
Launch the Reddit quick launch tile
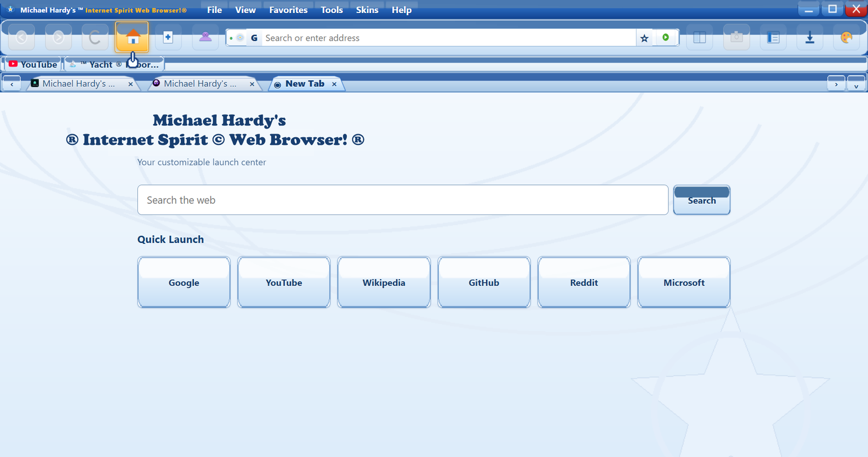tap(584, 282)
